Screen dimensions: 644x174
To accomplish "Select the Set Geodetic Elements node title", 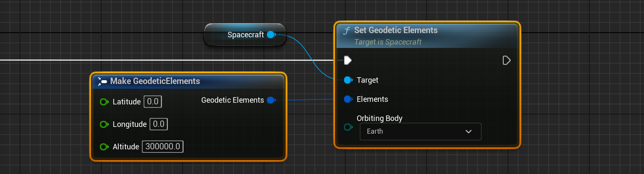I will coord(396,31).
